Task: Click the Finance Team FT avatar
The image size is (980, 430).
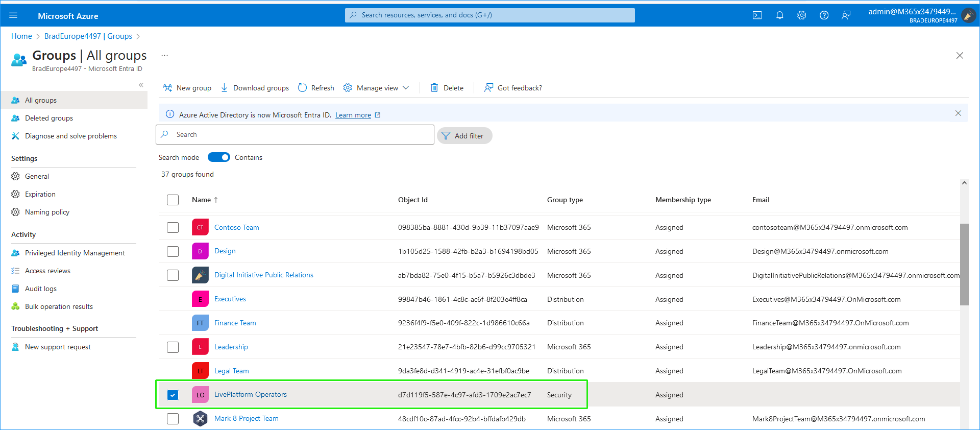Action: click(x=200, y=323)
